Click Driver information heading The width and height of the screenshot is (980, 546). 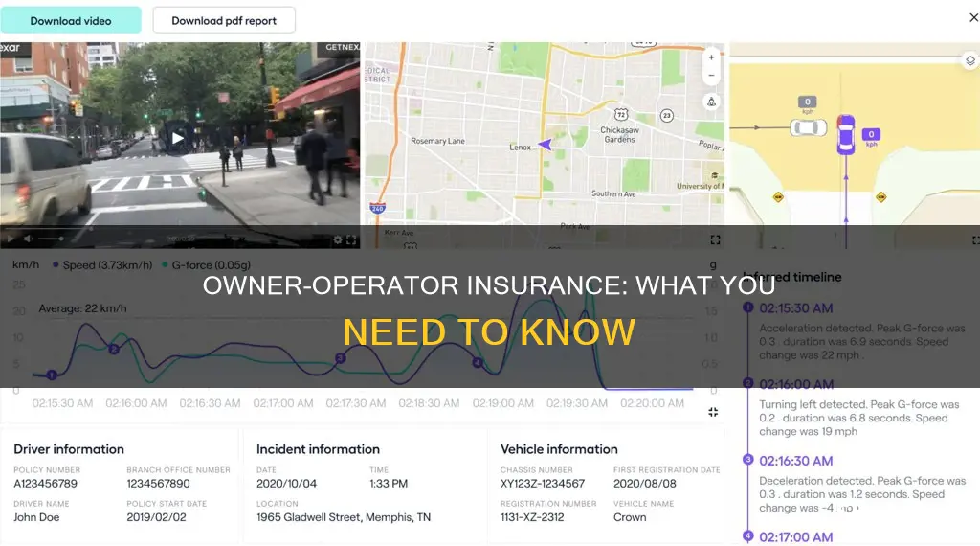click(x=69, y=449)
